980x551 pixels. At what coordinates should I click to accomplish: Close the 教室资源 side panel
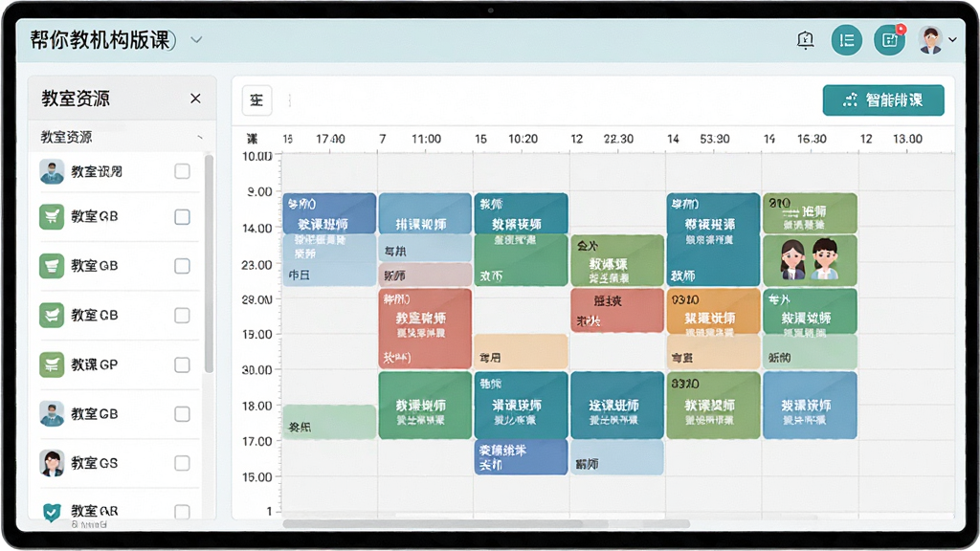(x=195, y=99)
